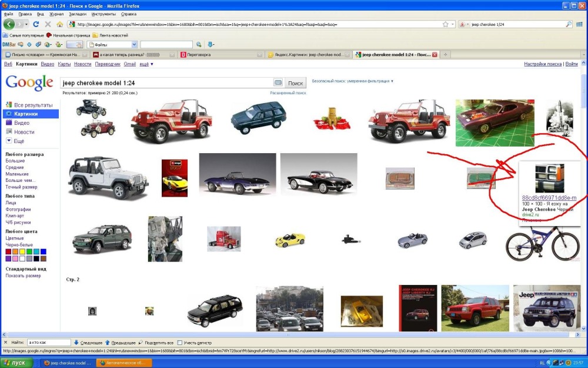
Task: Click the bookmark star in address bar
Action: click(445, 24)
